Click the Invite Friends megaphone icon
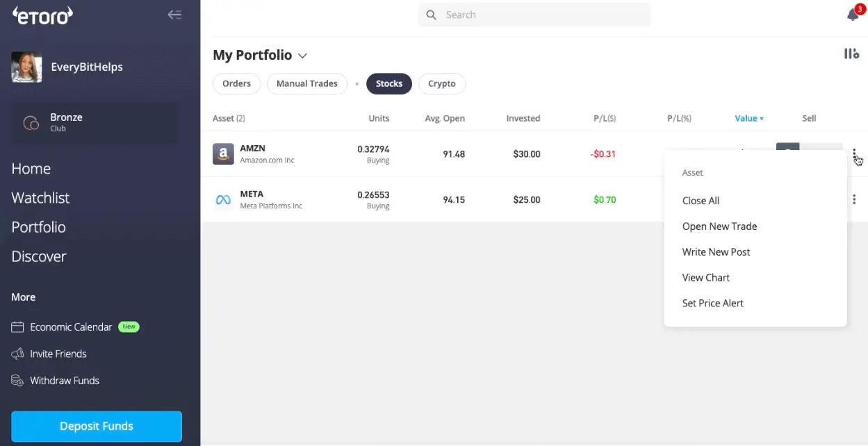Viewport: 868px width, 446px height. [17, 354]
